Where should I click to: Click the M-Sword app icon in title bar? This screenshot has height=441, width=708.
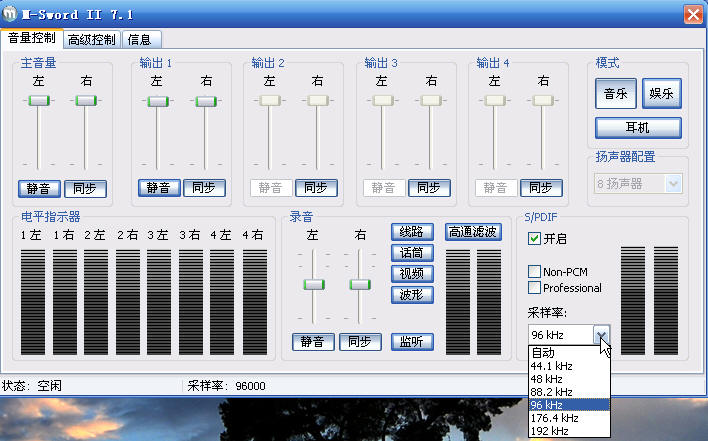9,14
